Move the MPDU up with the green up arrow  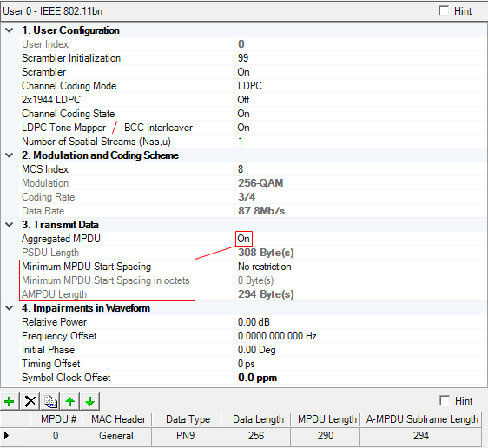[70, 401]
